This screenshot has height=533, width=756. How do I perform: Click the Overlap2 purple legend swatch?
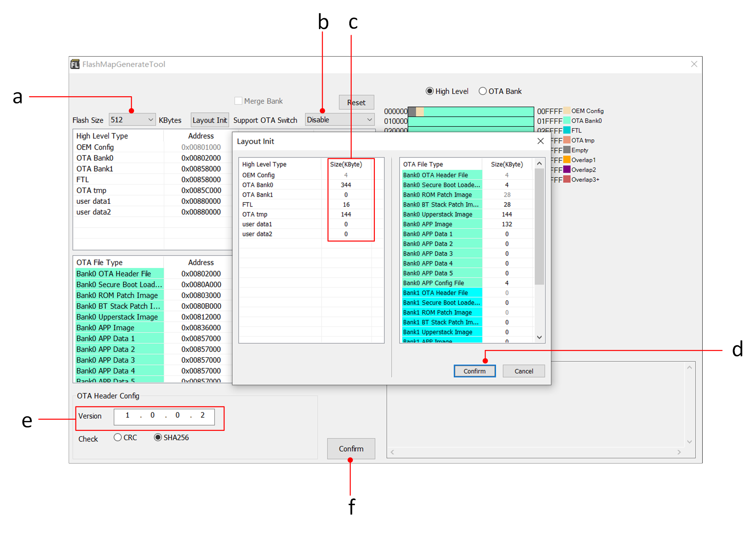click(x=567, y=170)
